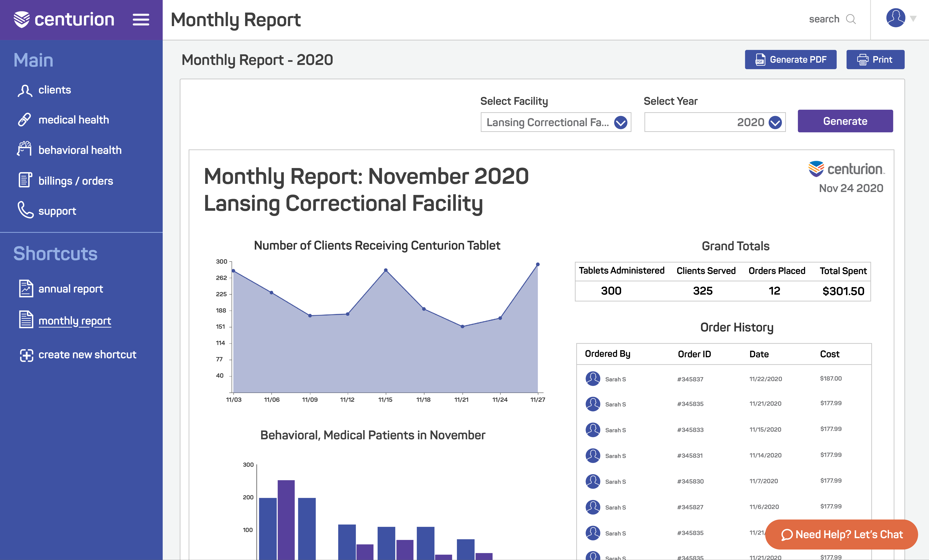Click the Orders Placed value 12

coord(774,291)
